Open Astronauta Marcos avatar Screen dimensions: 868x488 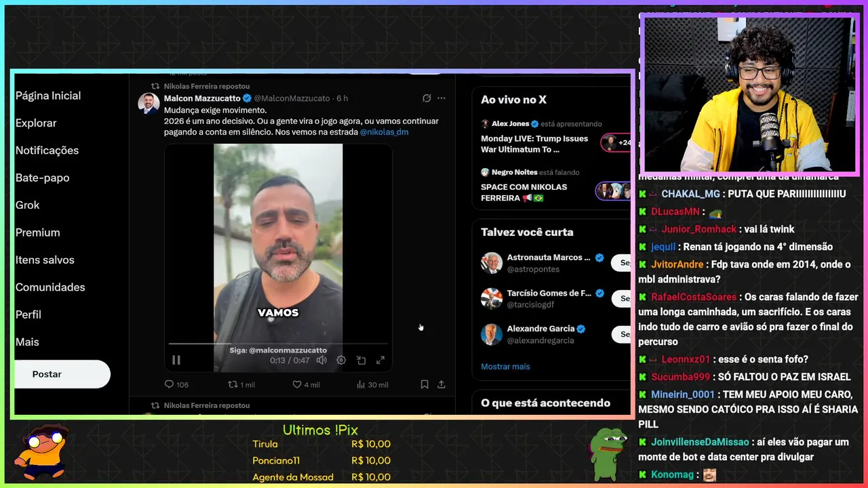pos(492,263)
